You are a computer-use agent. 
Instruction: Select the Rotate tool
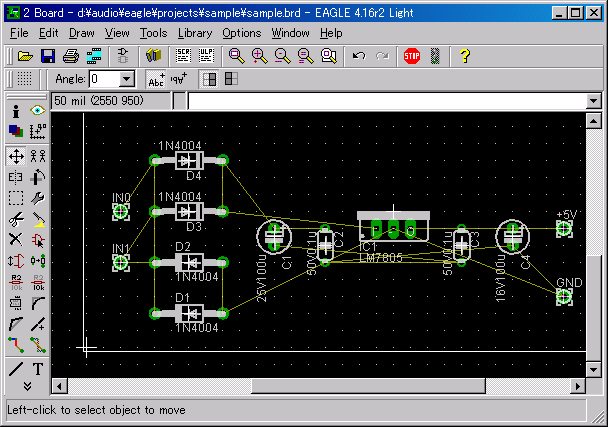click(x=38, y=177)
